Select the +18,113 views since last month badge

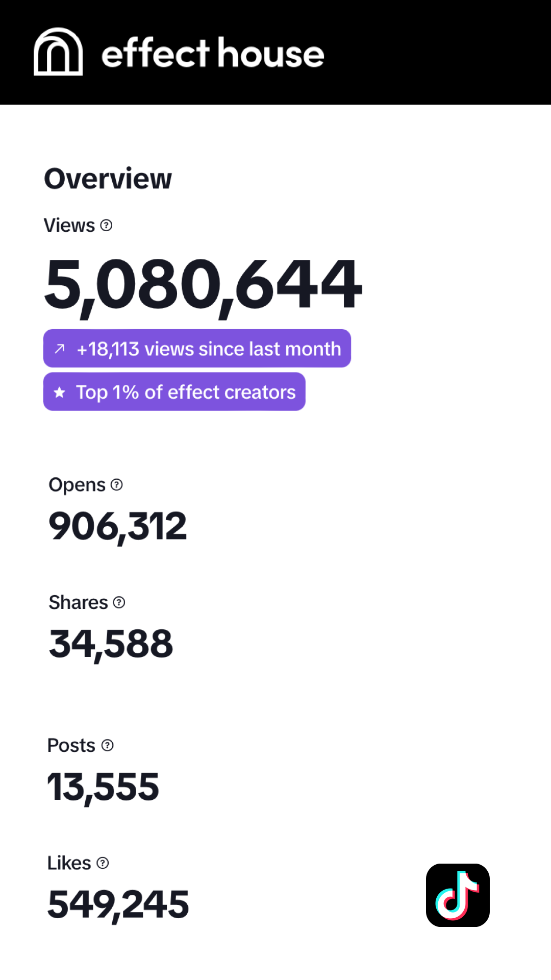(197, 348)
